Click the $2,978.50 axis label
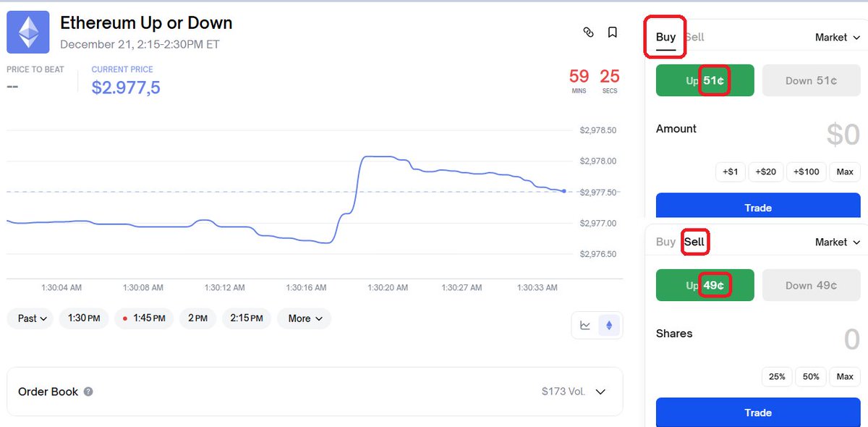The image size is (868, 427). click(x=598, y=131)
